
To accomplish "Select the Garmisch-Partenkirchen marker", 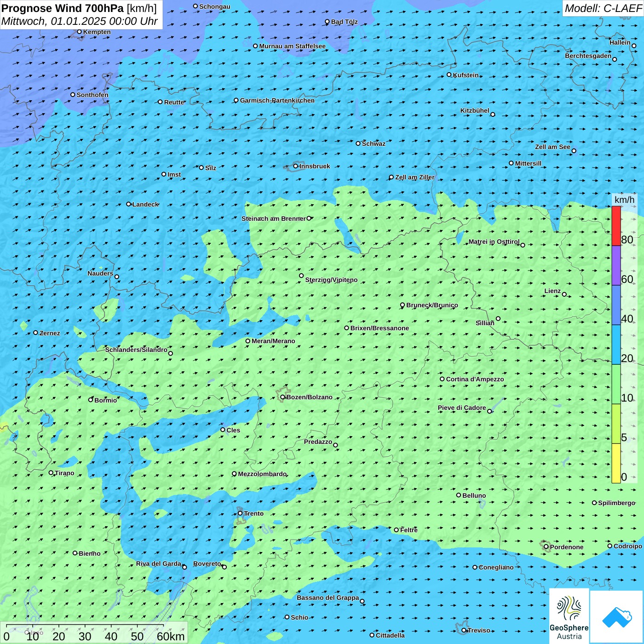I will (x=236, y=100).
